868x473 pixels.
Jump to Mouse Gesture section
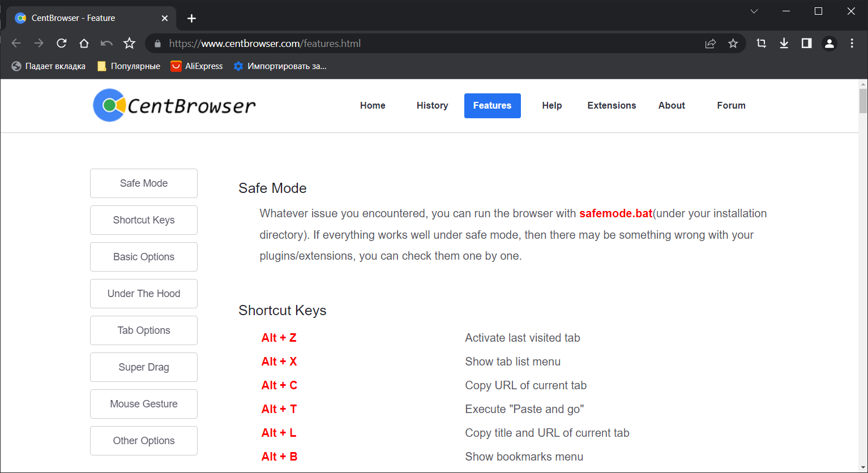pyautogui.click(x=144, y=404)
